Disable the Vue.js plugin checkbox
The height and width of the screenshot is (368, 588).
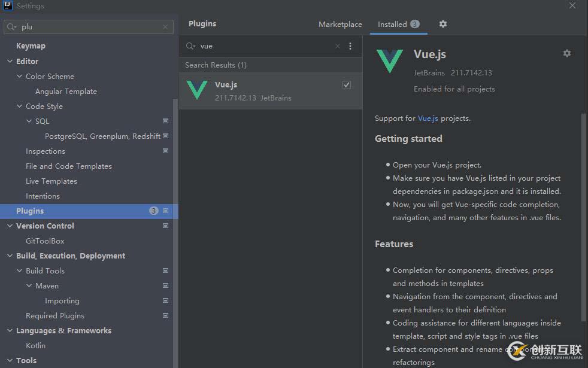(347, 85)
